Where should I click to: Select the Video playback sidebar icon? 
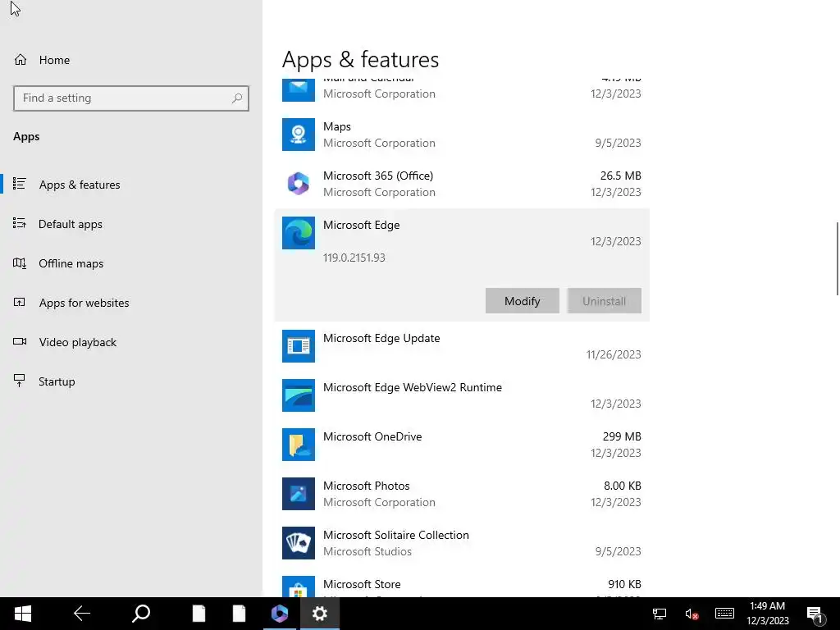(20, 342)
